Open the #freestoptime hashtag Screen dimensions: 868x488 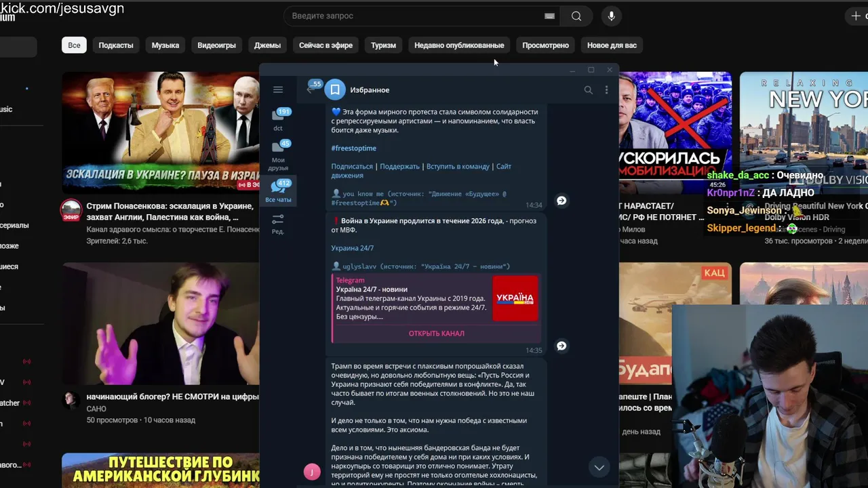[353, 148]
